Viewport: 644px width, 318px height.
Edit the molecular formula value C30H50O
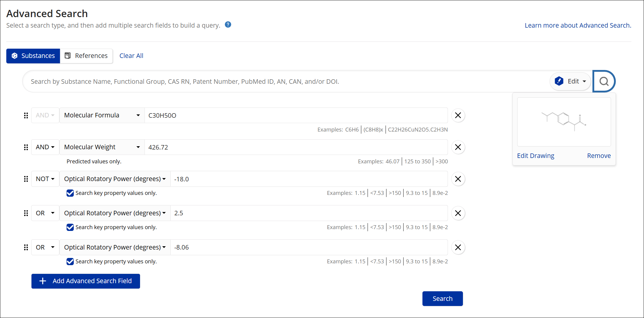click(x=296, y=115)
